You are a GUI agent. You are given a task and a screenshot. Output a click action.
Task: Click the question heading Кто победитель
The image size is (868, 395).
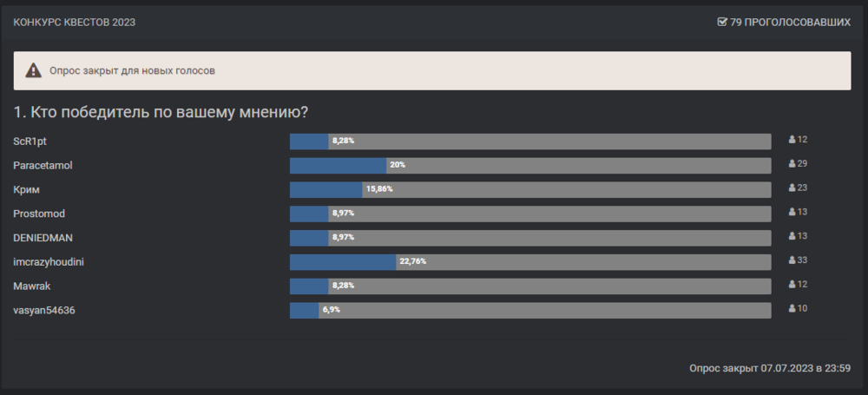point(161,113)
